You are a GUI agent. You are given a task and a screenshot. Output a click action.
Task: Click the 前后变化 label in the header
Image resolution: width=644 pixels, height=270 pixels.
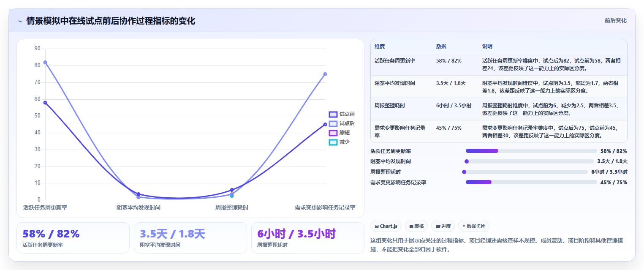[615, 20]
